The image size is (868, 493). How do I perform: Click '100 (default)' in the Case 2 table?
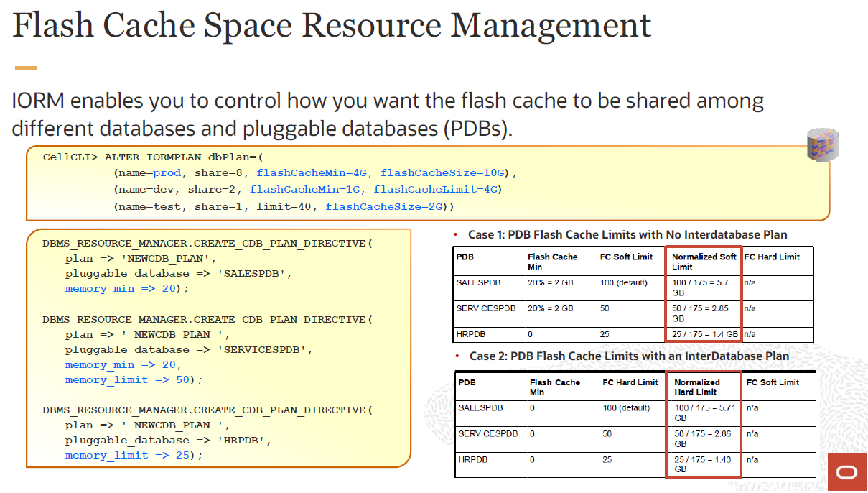pyautogui.click(x=627, y=408)
